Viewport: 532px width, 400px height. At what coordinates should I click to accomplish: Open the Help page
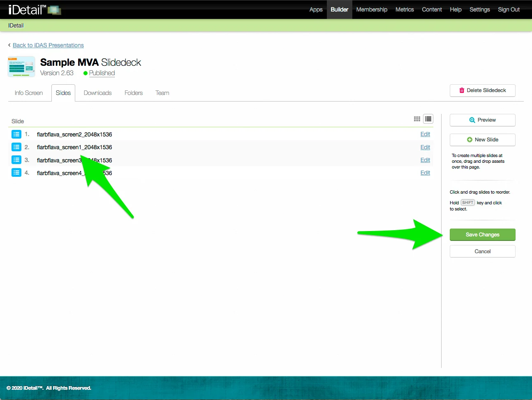tap(456, 9)
